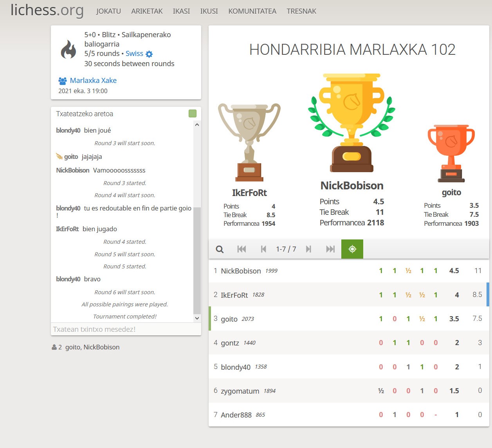Toggle the chat room green checkbox
The image size is (492, 448).
tap(193, 113)
